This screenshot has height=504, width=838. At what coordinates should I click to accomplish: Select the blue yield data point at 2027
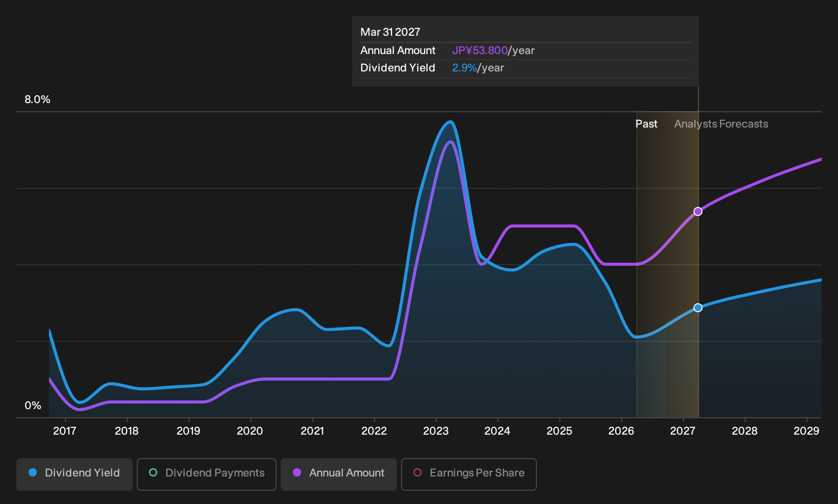click(x=698, y=308)
